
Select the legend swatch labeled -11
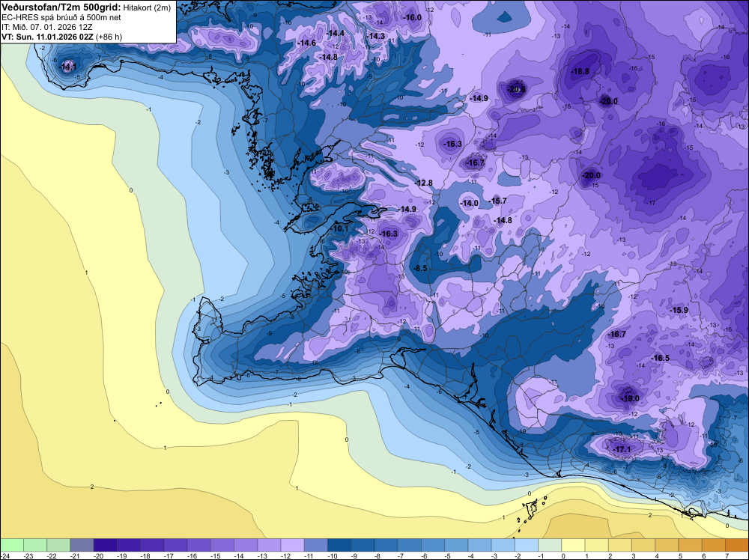316,545
